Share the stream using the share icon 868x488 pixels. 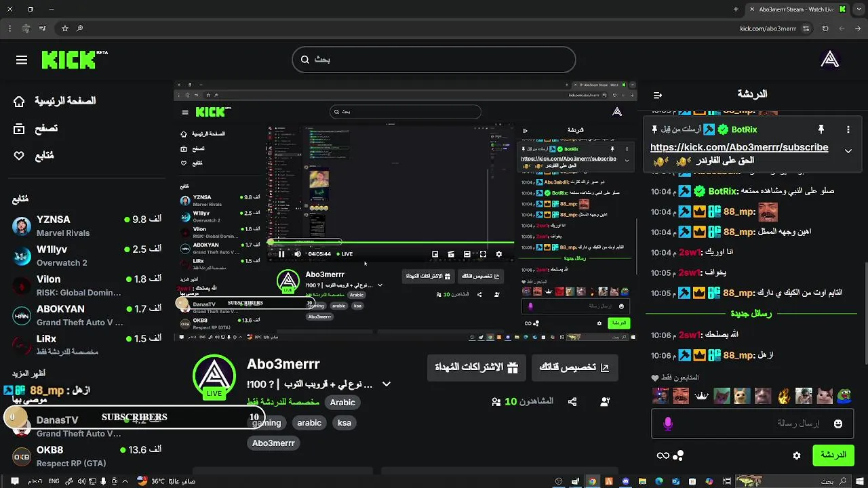[572, 402]
